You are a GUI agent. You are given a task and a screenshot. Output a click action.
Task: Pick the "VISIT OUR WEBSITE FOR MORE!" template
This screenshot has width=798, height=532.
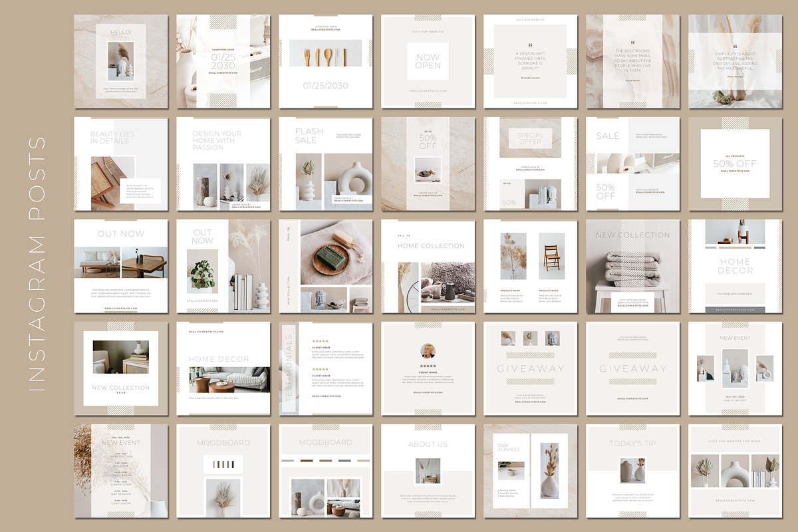735,471
